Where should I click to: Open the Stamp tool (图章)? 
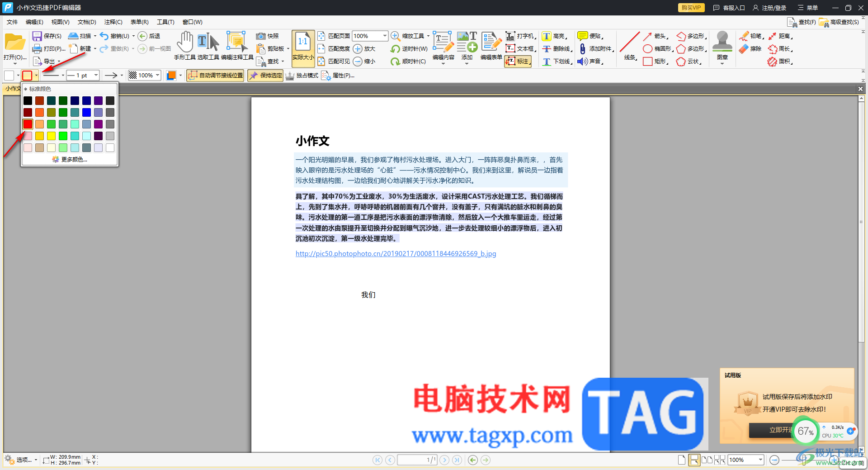point(722,46)
